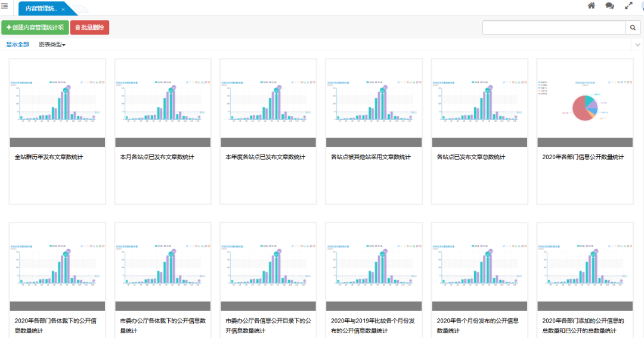Click the user avatar at top right
This screenshot has width=644, height=338.
(x=642, y=6)
